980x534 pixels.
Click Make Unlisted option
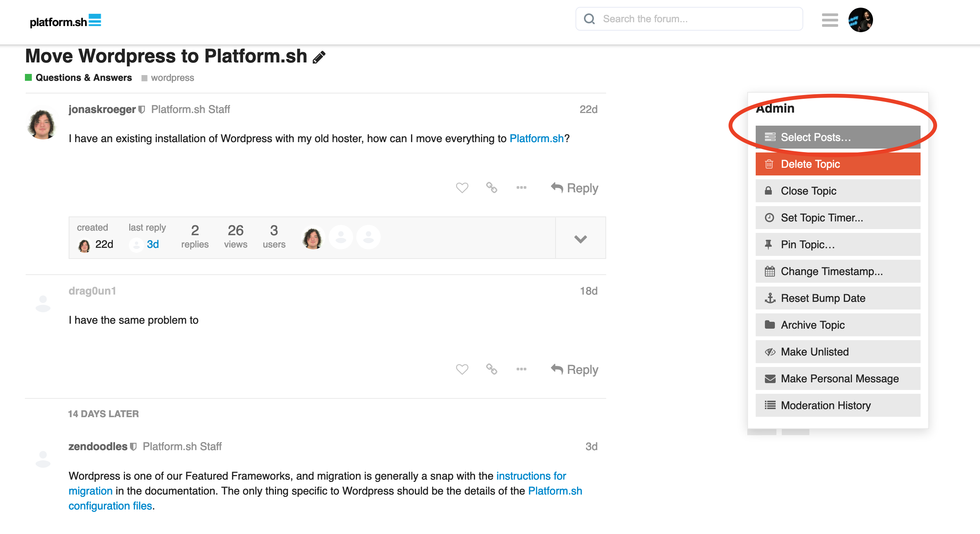tap(838, 352)
